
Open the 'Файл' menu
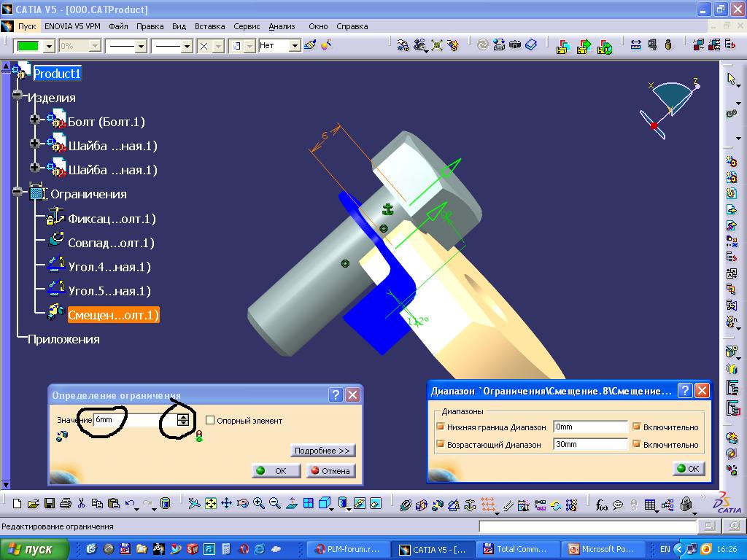tap(118, 26)
